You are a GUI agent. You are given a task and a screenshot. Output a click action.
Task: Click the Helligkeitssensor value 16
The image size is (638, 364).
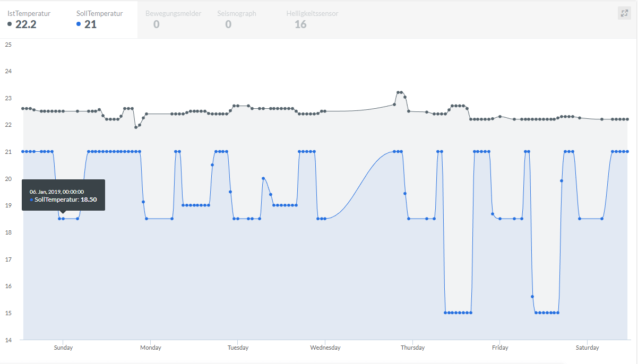tap(300, 24)
